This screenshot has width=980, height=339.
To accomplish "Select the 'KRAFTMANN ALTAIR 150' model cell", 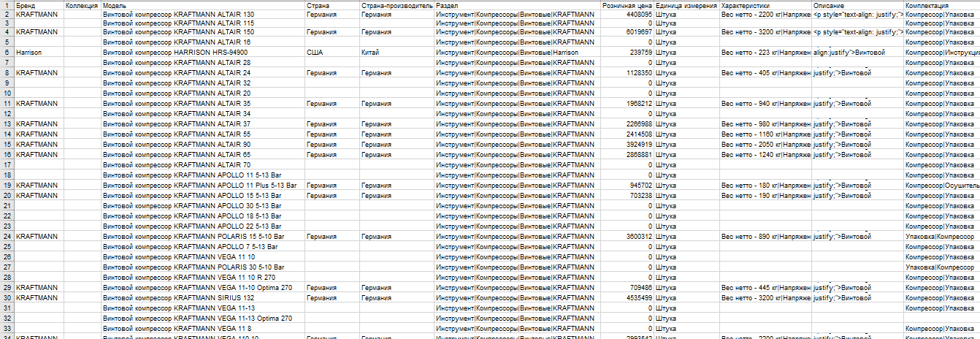I will [x=203, y=34].
